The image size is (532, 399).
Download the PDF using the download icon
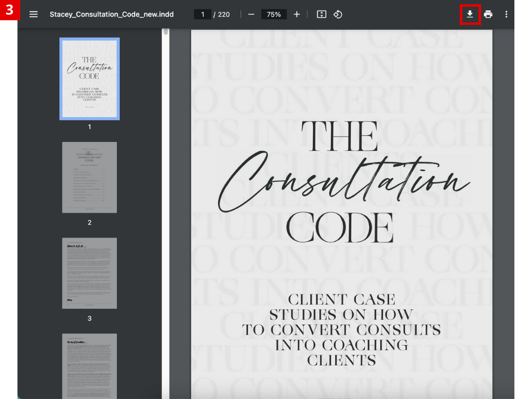[x=470, y=14]
